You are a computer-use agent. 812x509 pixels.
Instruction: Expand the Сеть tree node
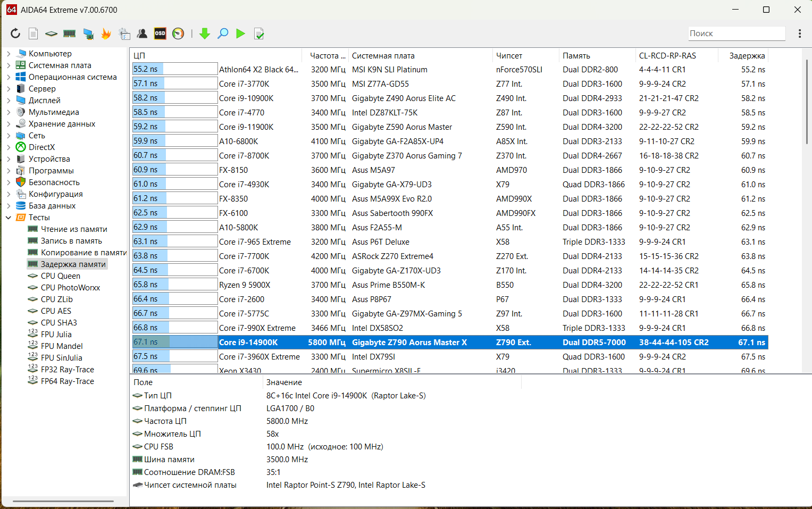9,136
